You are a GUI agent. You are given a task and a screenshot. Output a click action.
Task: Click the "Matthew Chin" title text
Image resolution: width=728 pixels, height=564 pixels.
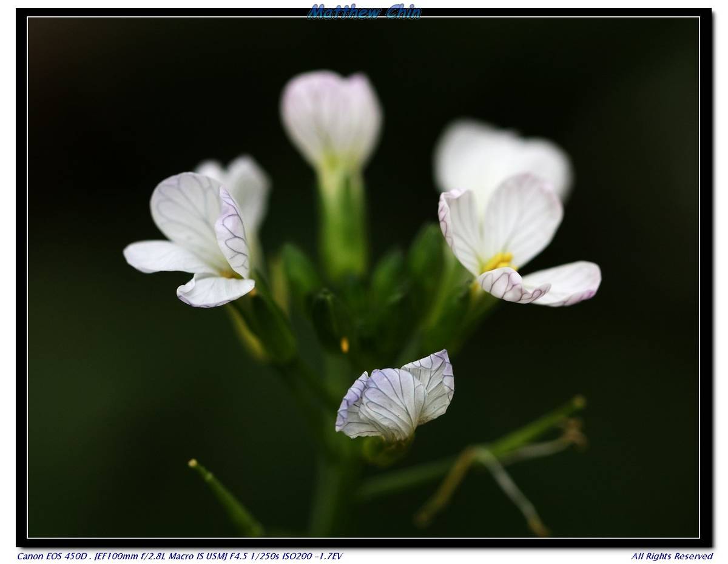coord(364,12)
